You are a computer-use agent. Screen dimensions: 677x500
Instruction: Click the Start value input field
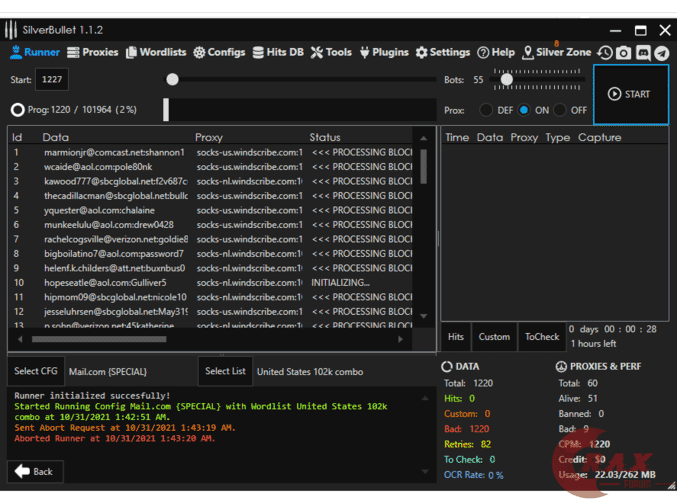click(51, 79)
